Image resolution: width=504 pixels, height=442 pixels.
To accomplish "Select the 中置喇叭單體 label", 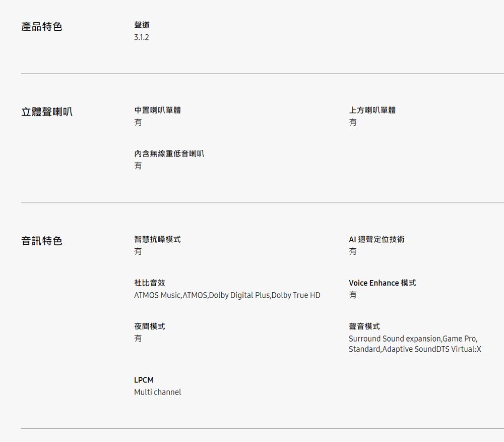I will (x=157, y=110).
